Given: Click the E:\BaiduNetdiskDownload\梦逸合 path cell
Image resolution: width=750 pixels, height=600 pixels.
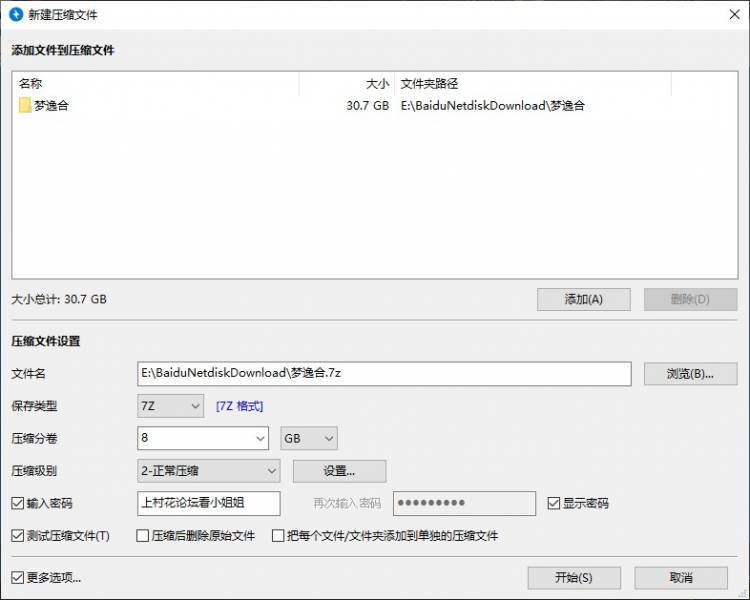Looking at the screenshot, I should point(493,105).
